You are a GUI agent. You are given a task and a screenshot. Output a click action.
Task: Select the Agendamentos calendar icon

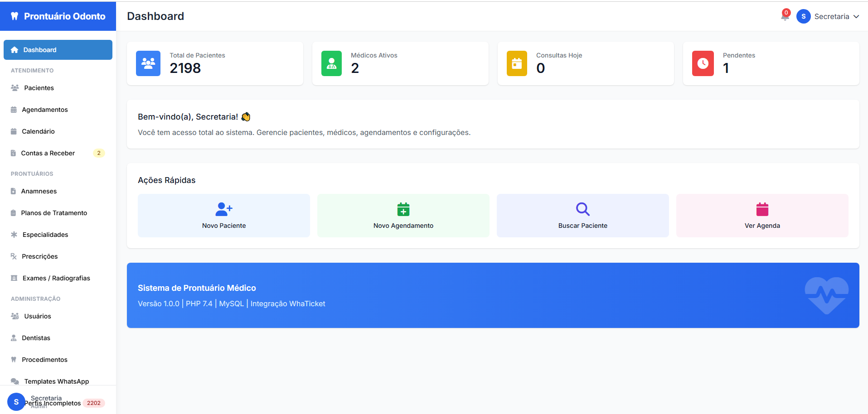tap(14, 109)
